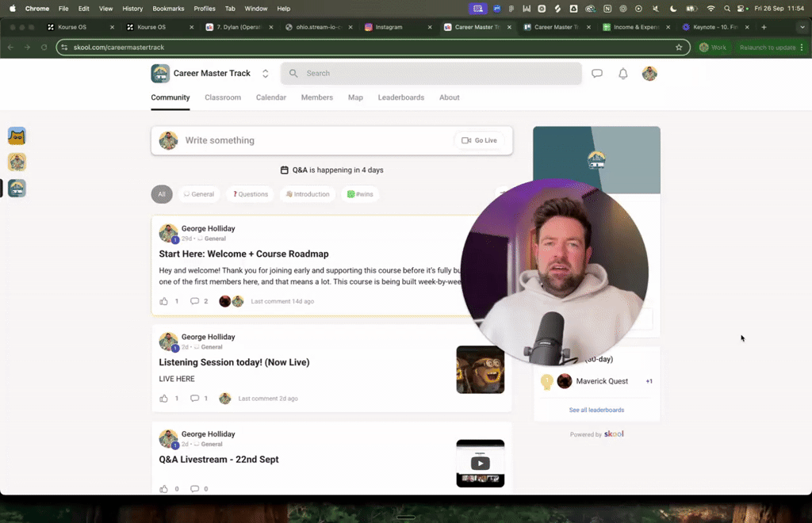The height and width of the screenshot is (523, 812).
Task: Open the Map tab
Action: point(355,97)
